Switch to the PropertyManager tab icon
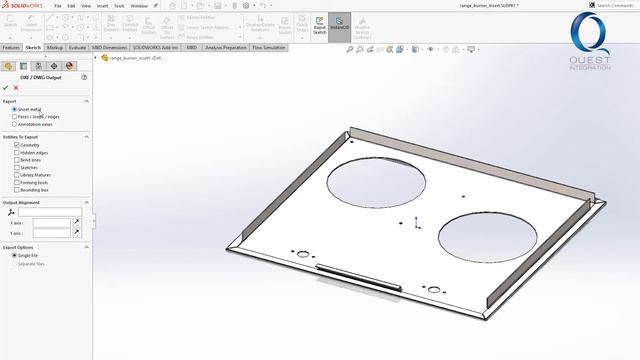640x360 pixels. point(23,66)
